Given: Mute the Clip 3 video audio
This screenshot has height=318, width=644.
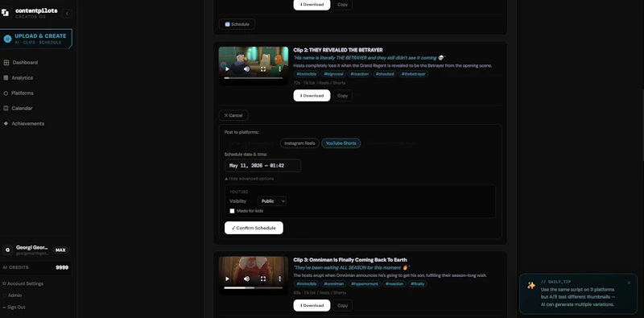Looking at the screenshot, I should [246, 279].
